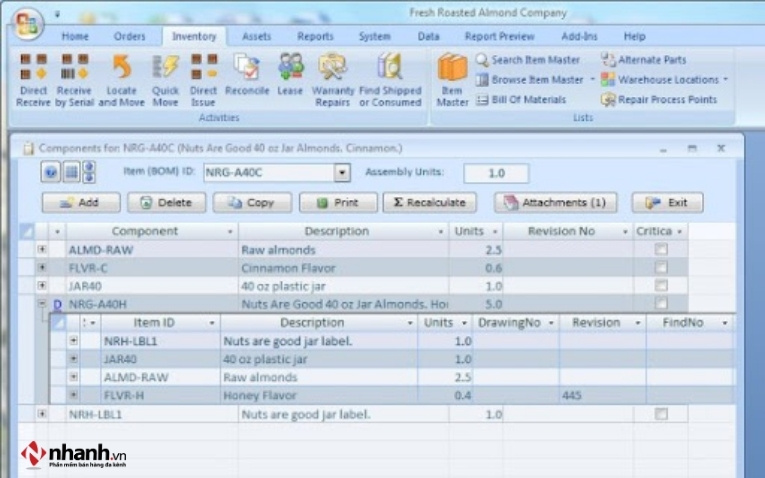
Task: Open Browse Item Master dropdown arrow
Action: [592, 79]
